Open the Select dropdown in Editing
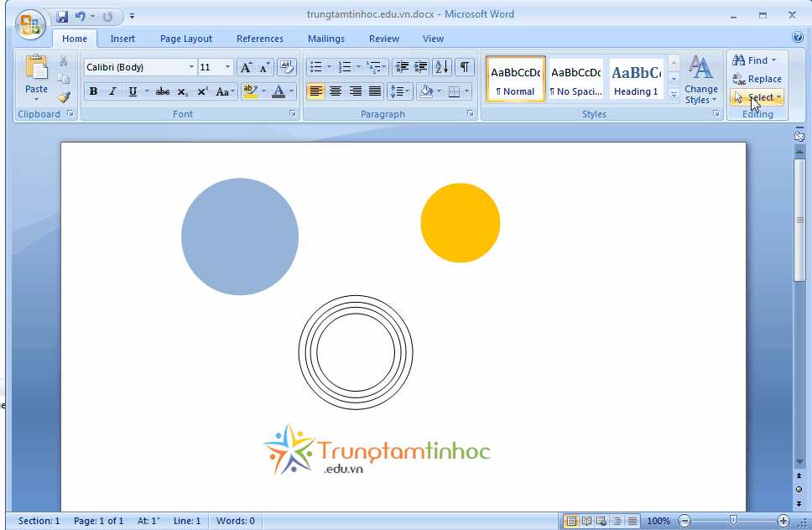Image resolution: width=812 pixels, height=530 pixels. (x=757, y=97)
